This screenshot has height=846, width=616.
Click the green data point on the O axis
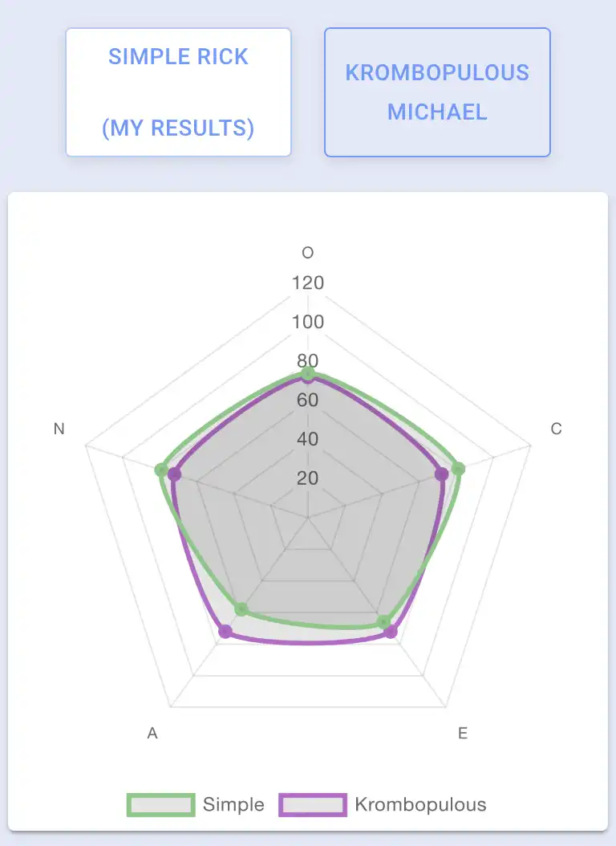tap(308, 373)
